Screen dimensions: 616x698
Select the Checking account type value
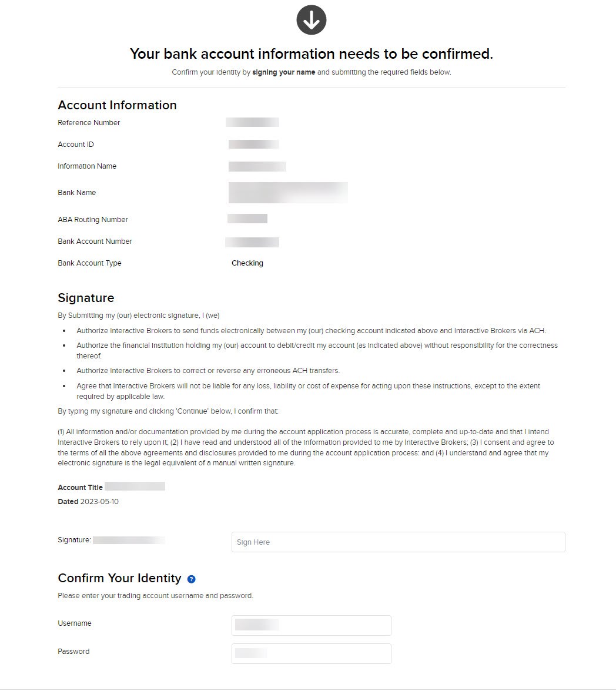point(247,263)
